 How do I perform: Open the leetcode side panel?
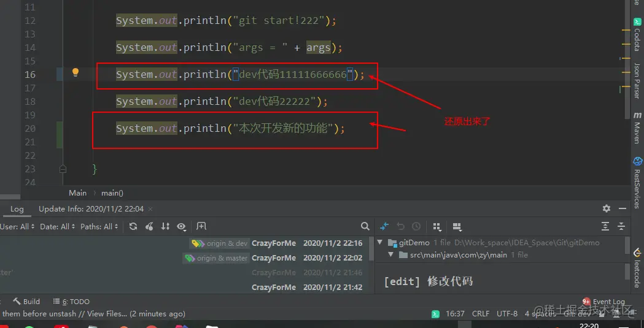[x=637, y=268]
